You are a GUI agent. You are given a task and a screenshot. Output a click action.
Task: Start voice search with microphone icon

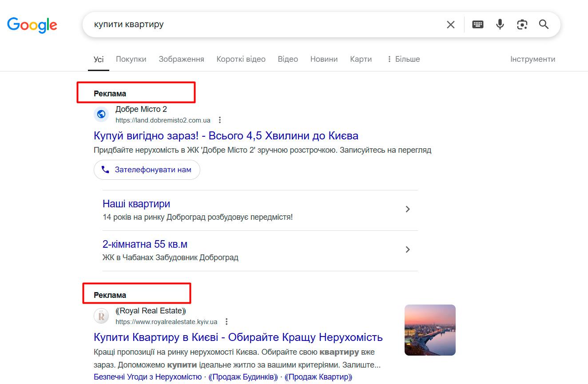[500, 24]
